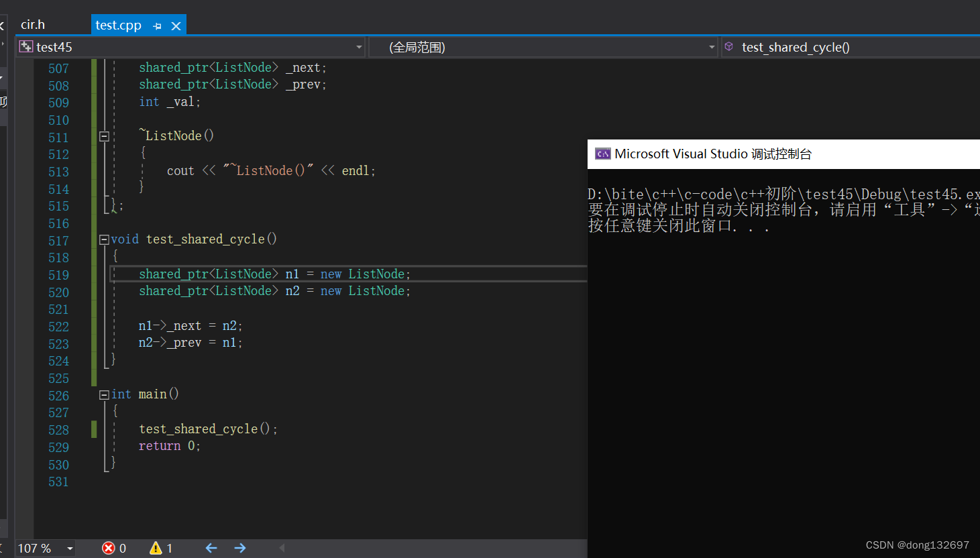Click the cout "~ListNode()" line

pyautogui.click(x=271, y=170)
